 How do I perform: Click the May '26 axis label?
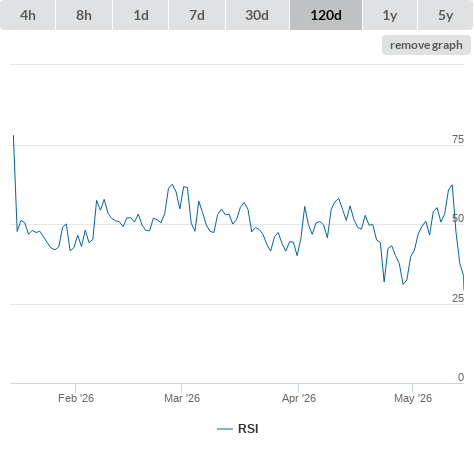413,398
